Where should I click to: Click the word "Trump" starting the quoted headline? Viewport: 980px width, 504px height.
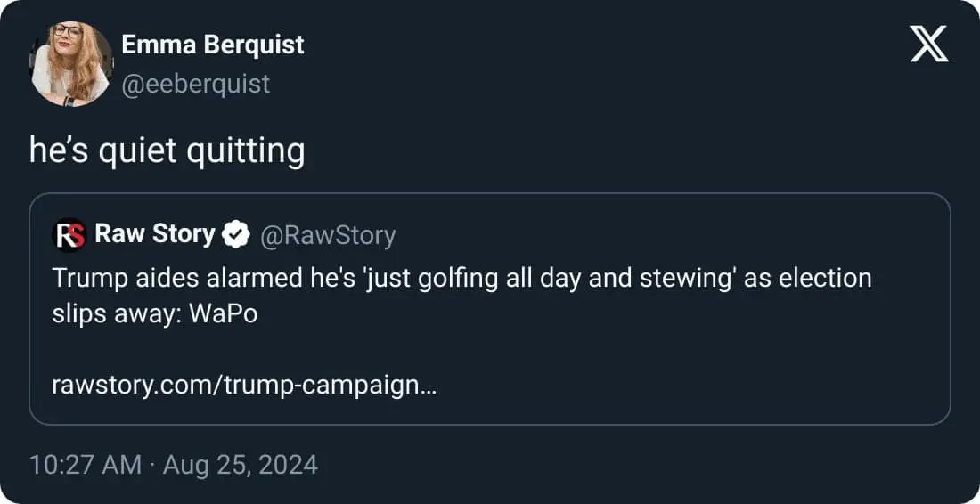pyautogui.click(x=86, y=278)
